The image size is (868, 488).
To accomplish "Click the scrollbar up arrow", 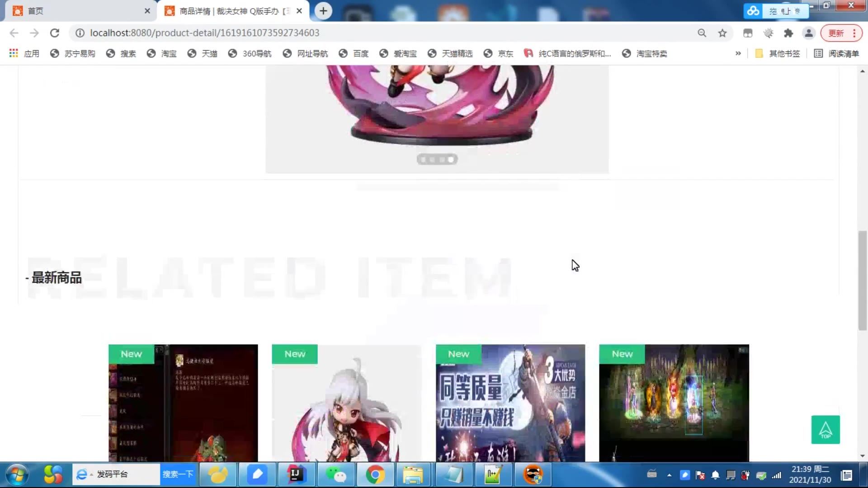I will click(x=863, y=71).
